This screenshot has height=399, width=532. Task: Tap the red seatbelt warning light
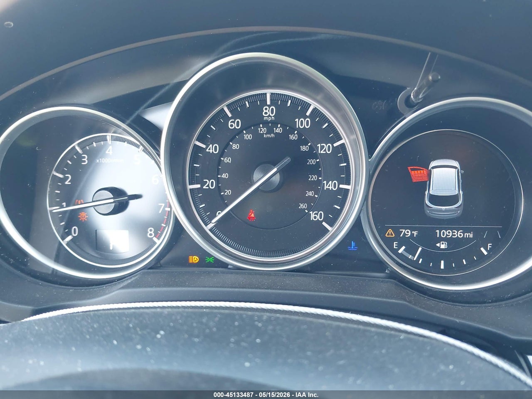pos(251,215)
